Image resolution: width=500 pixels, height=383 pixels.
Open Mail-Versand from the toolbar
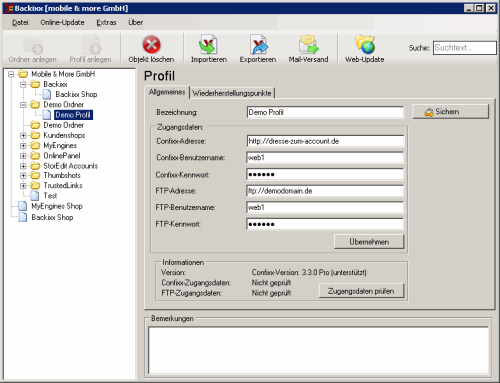point(308,45)
